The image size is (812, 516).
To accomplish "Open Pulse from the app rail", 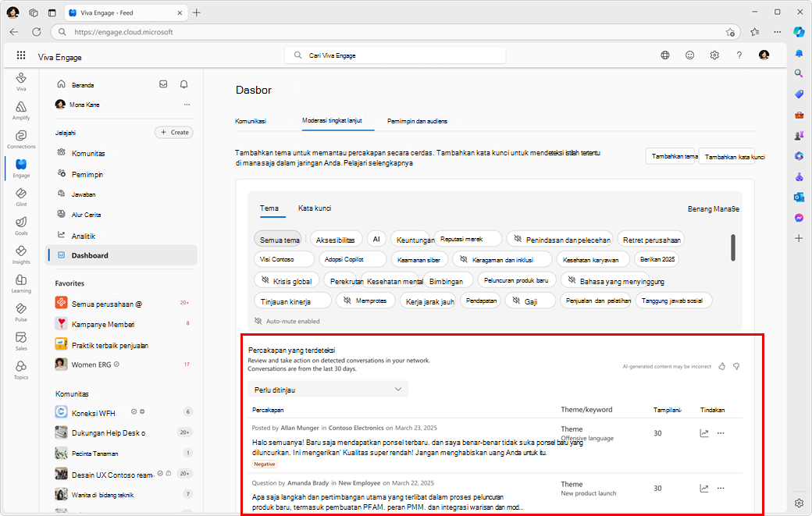I will click(21, 312).
